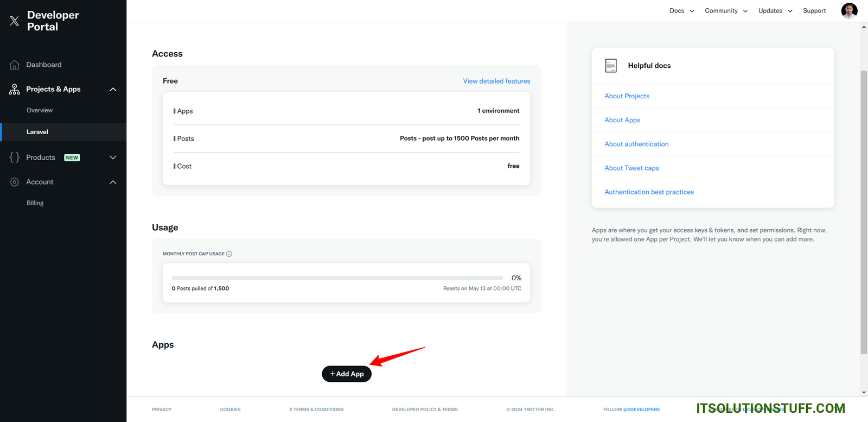Click the Dashboard home icon

[x=15, y=65]
